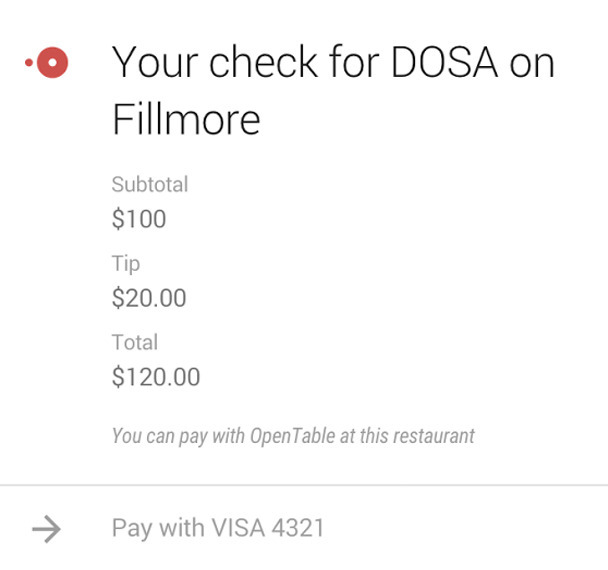Image resolution: width=608 pixels, height=570 pixels.
Task: Select the $20.00 tip amount
Action: [149, 298]
